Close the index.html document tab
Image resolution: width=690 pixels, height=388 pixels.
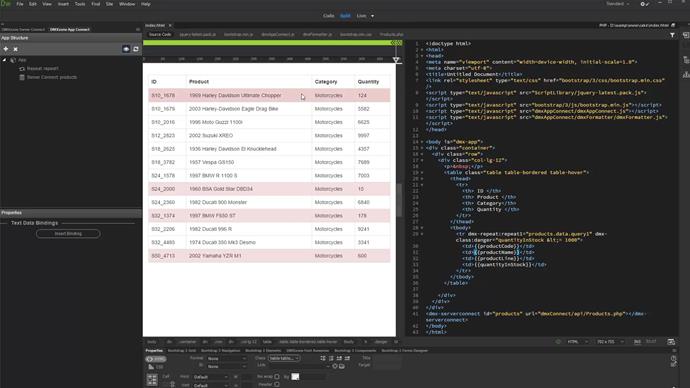[x=170, y=26]
